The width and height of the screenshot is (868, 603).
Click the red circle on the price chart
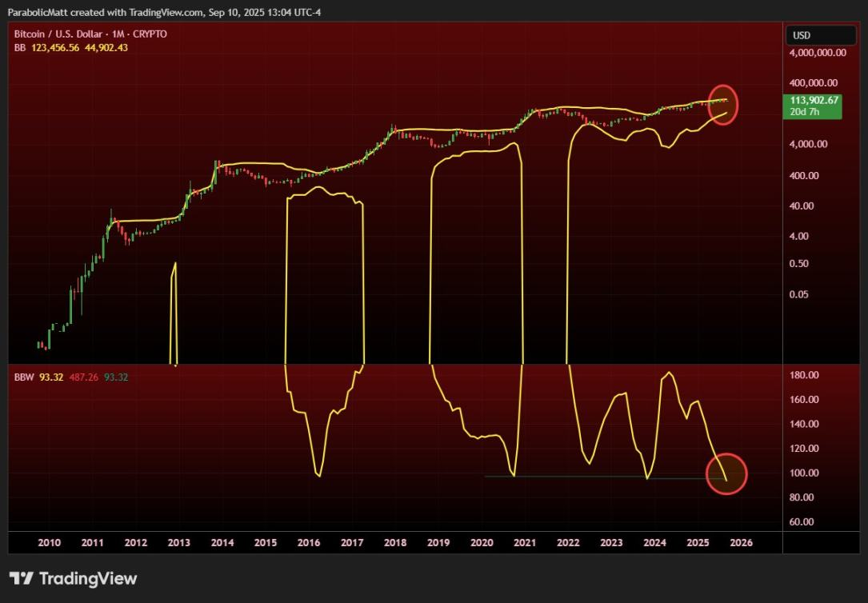coord(725,104)
